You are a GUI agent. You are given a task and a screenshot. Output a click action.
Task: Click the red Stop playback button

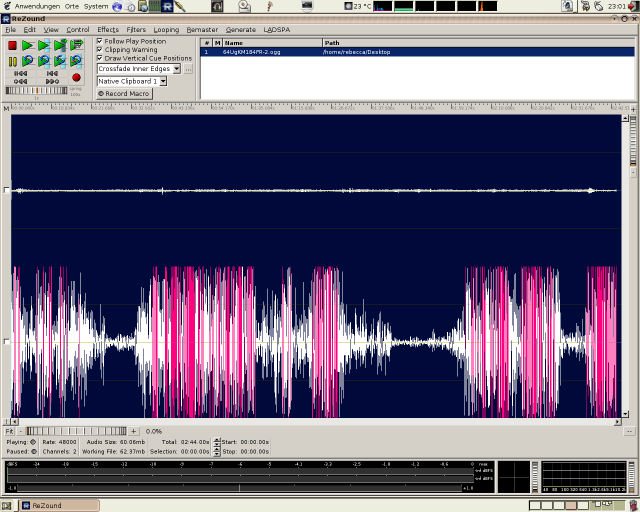click(x=12, y=45)
